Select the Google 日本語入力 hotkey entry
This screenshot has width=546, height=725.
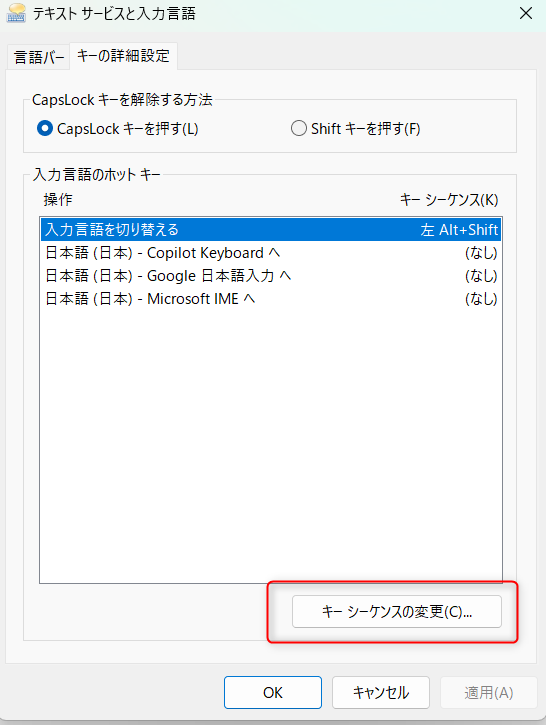point(271,276)
